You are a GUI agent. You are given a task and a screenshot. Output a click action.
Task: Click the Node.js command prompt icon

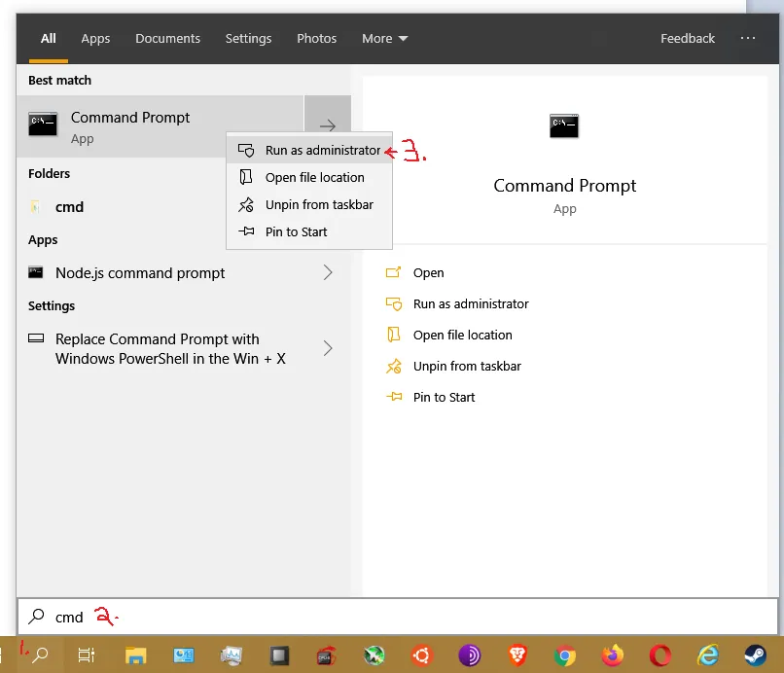[35, 272]
